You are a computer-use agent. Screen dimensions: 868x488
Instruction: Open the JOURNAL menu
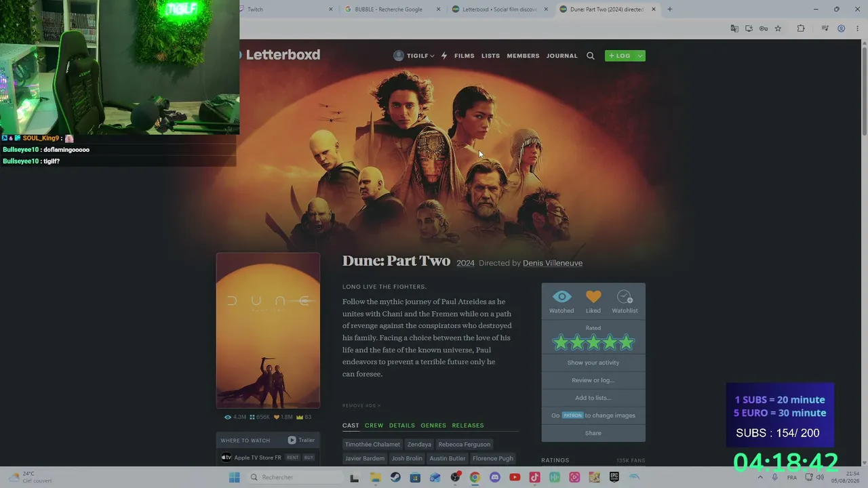(562, 56)
